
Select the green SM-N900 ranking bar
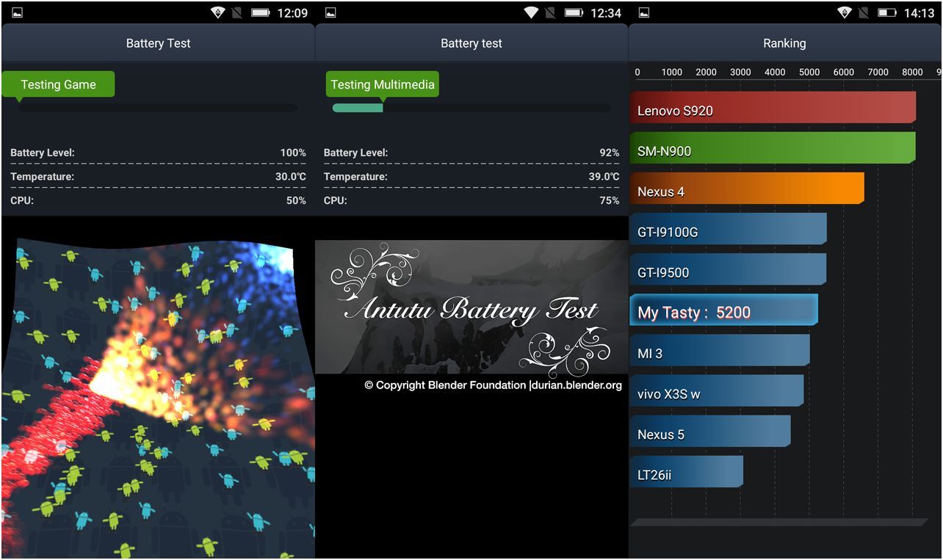point(771,150)
